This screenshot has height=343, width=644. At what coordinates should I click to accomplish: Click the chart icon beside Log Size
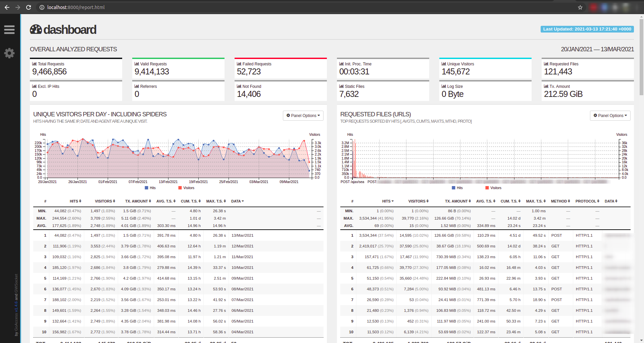pyautogui.click(x=444, y=86)
